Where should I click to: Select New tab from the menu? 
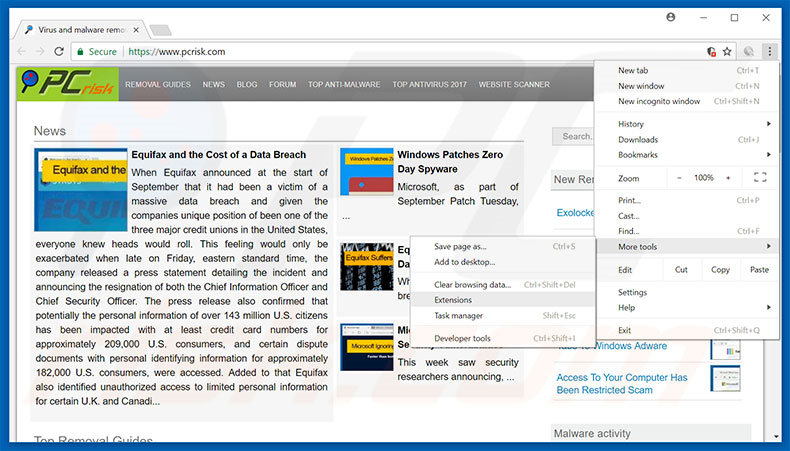point(687,71)
